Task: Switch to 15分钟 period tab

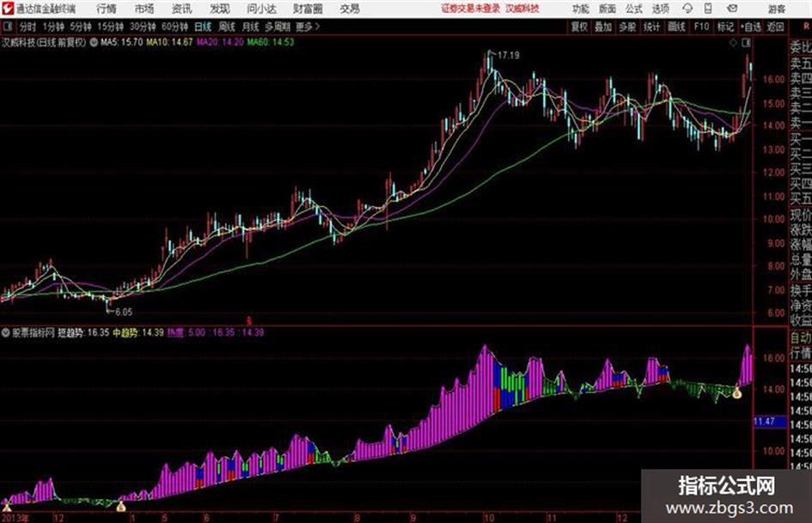Action: (110, 27)
